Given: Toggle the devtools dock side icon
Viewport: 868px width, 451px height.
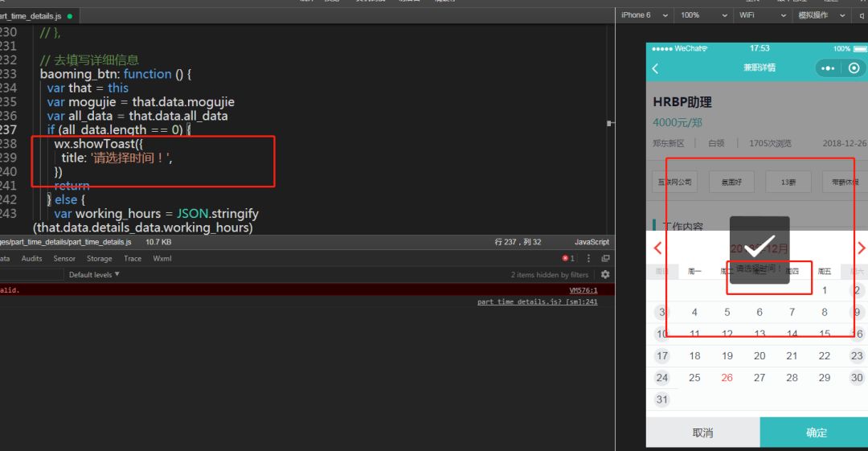Looking at the screenshot, I should [x=606, y=259].
